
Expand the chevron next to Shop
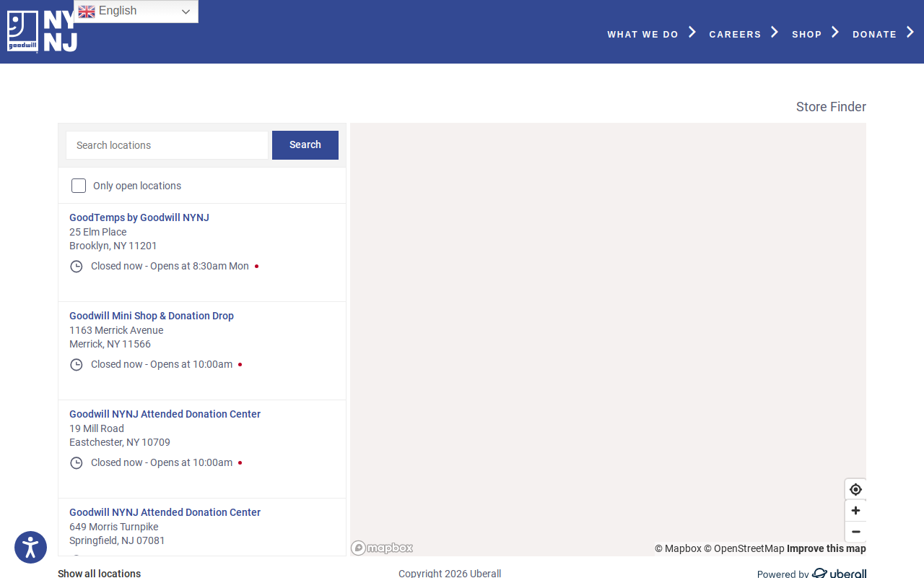835,32
